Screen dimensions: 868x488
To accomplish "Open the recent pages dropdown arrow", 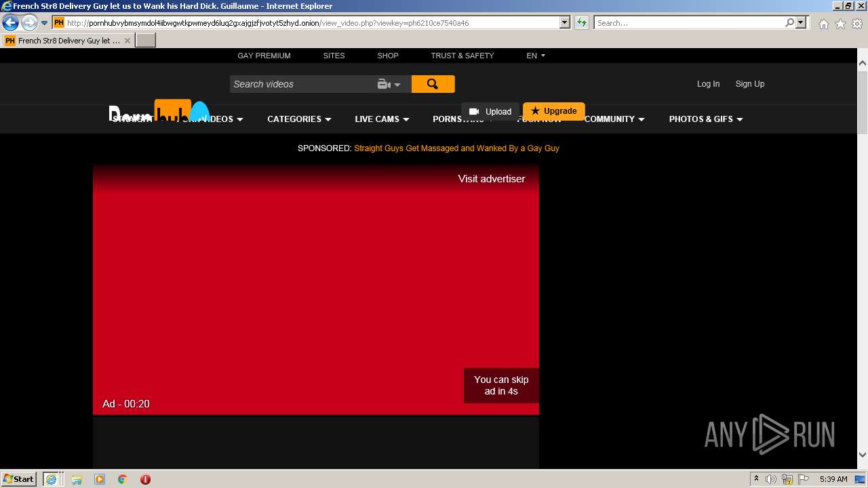I will pos(45,23).
